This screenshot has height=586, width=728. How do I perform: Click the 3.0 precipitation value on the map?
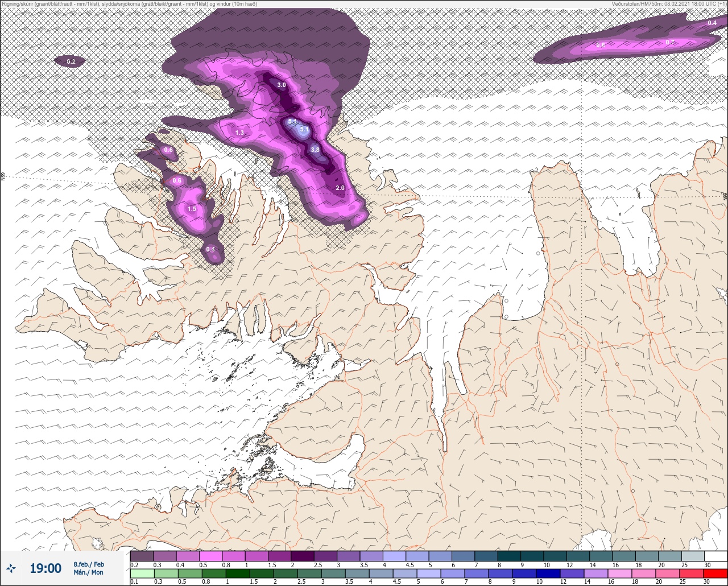click(282, 85)
